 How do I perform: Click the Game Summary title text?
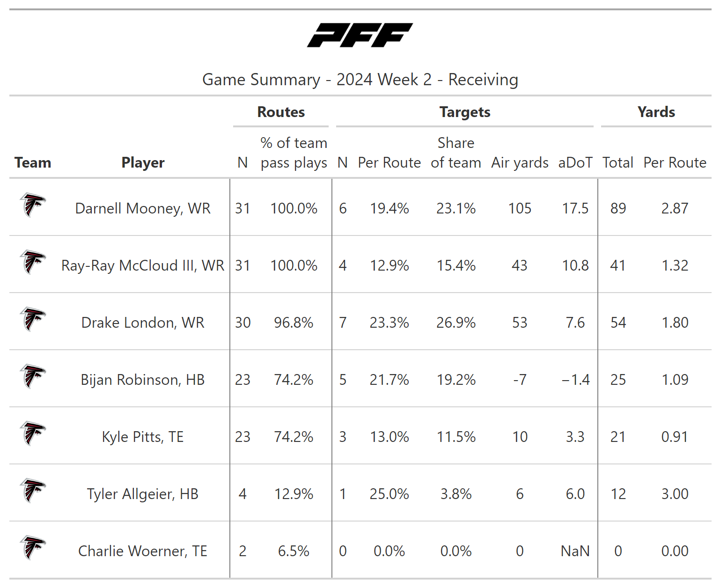point(360,80)
